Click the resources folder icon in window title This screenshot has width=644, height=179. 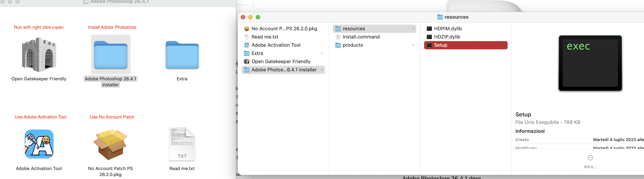click(x=440, y=17)
